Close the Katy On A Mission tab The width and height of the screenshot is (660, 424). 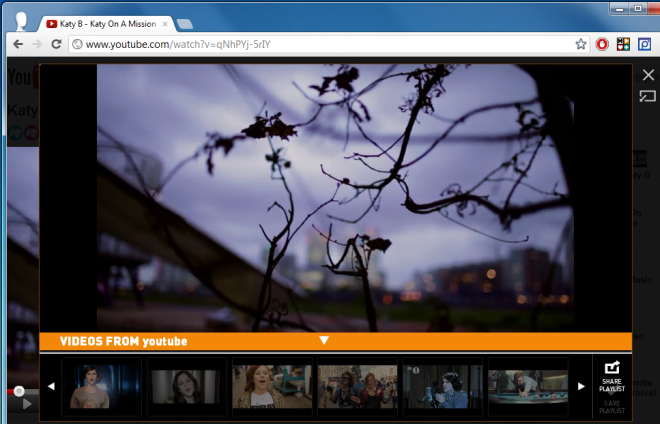point(165,24)
